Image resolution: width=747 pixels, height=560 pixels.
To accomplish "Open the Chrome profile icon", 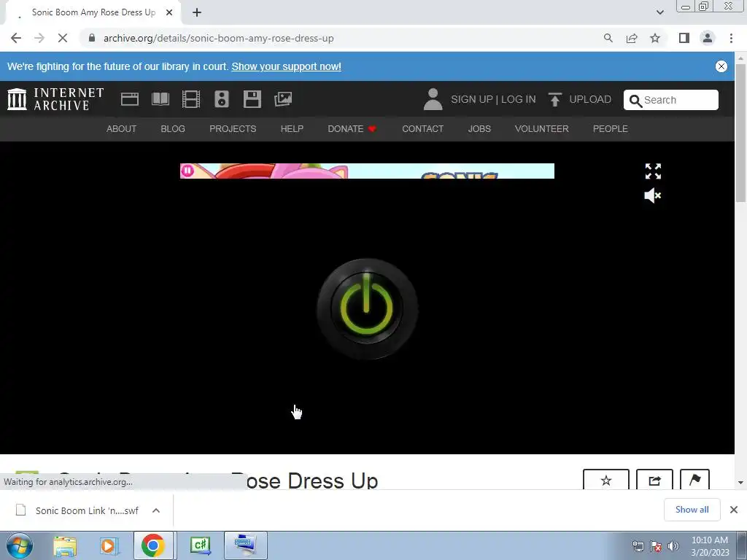I will pos(708,38).
